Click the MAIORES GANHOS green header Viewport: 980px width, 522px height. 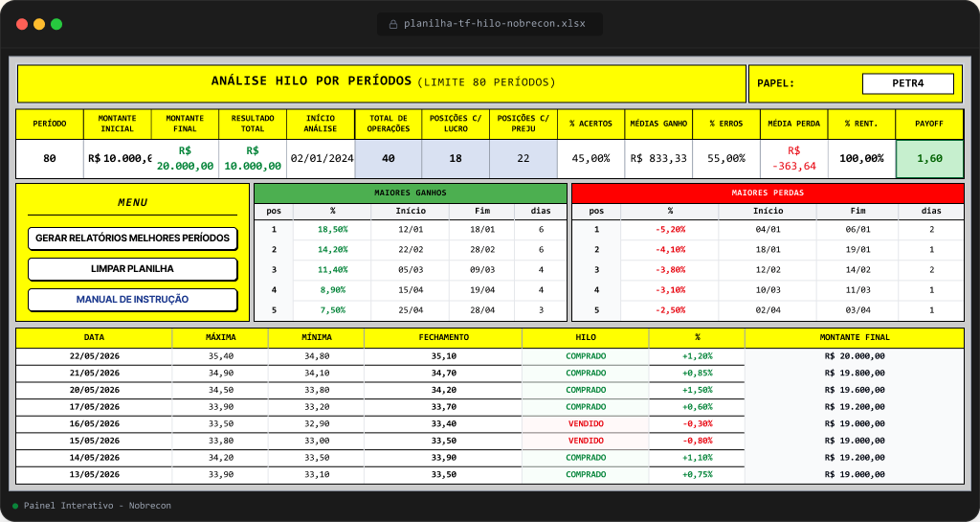pyautogui.click(x=411, y=193)
